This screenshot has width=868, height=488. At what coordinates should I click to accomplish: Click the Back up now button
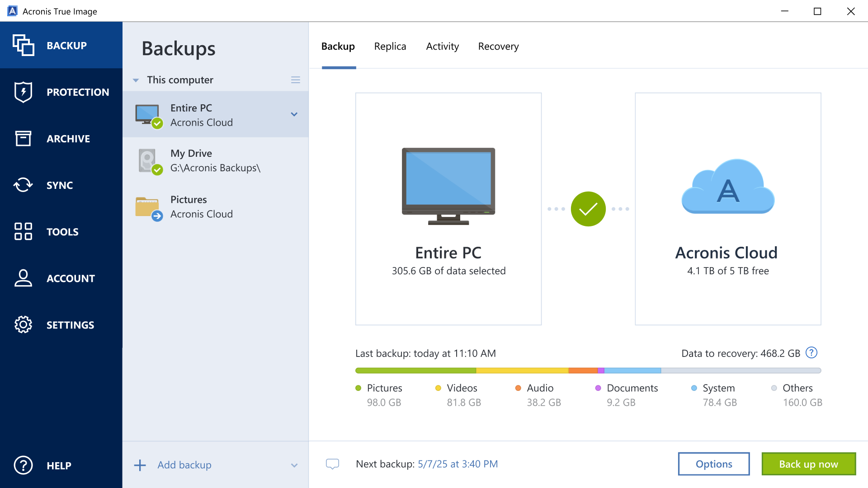point(808,464)
